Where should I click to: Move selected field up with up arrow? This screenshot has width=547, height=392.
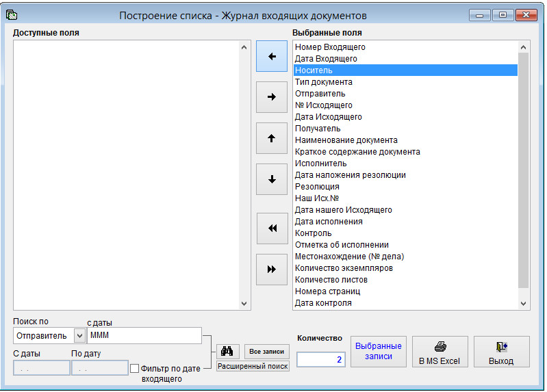click(271, 138)
